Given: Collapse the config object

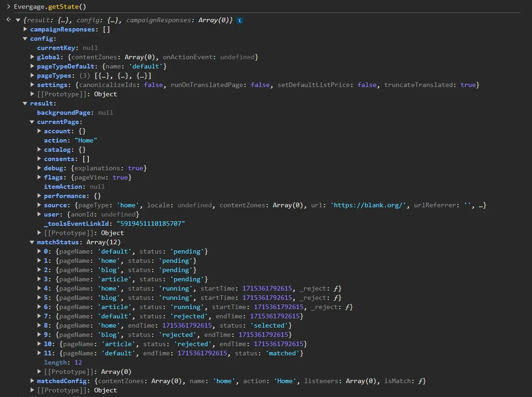Looking at the screenshot, I should coord(25,39).
